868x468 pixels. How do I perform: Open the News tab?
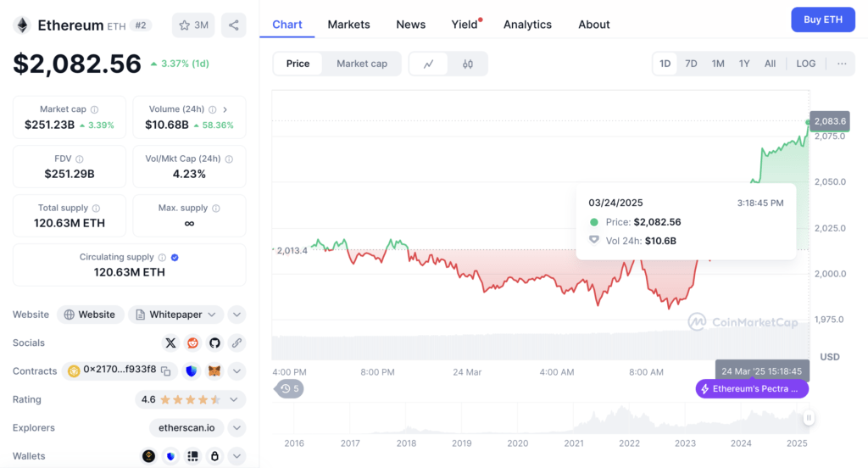click(x=411, y=25)
